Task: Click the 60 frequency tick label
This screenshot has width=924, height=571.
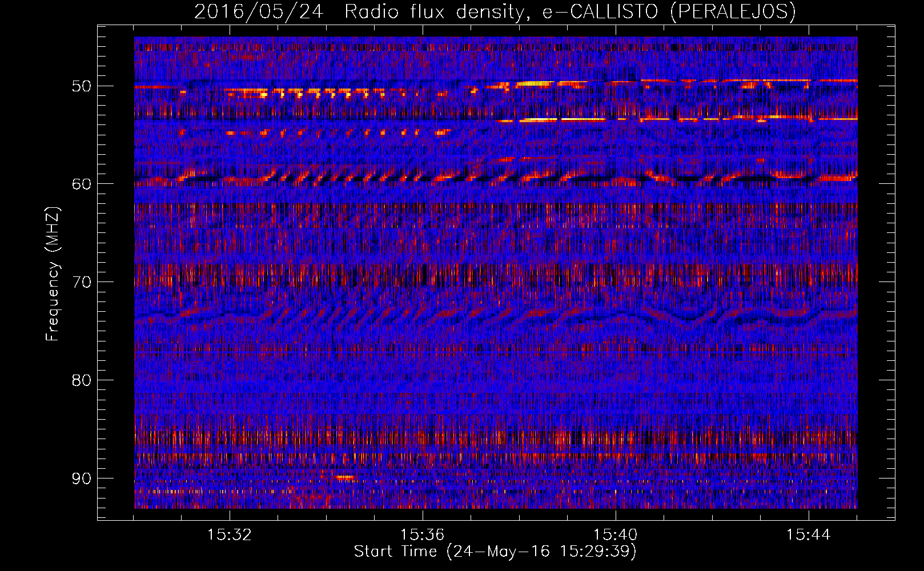Action: tap(82, 184)
